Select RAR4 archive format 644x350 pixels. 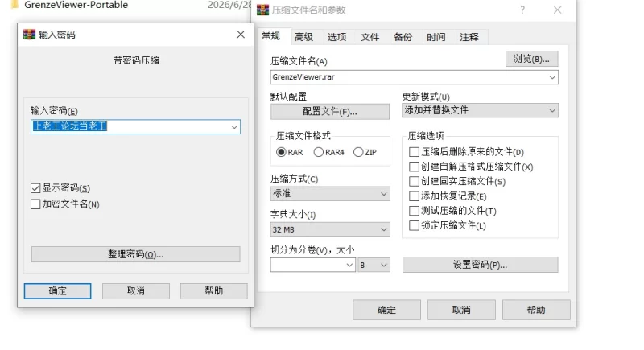[x=318, y=152]
